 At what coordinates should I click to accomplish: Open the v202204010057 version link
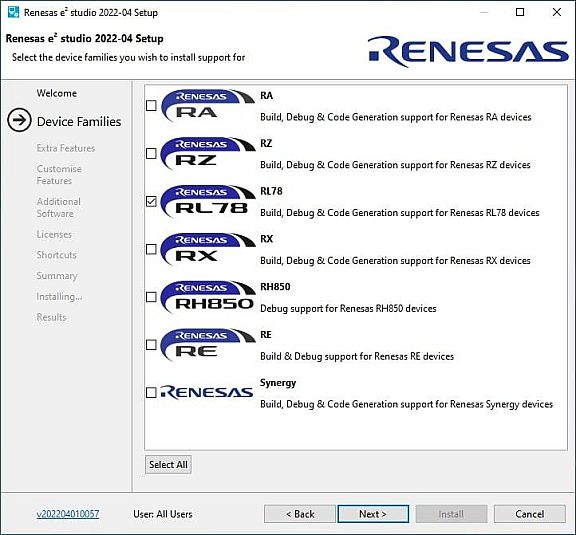pyautogui.click(x=68, y=514)
